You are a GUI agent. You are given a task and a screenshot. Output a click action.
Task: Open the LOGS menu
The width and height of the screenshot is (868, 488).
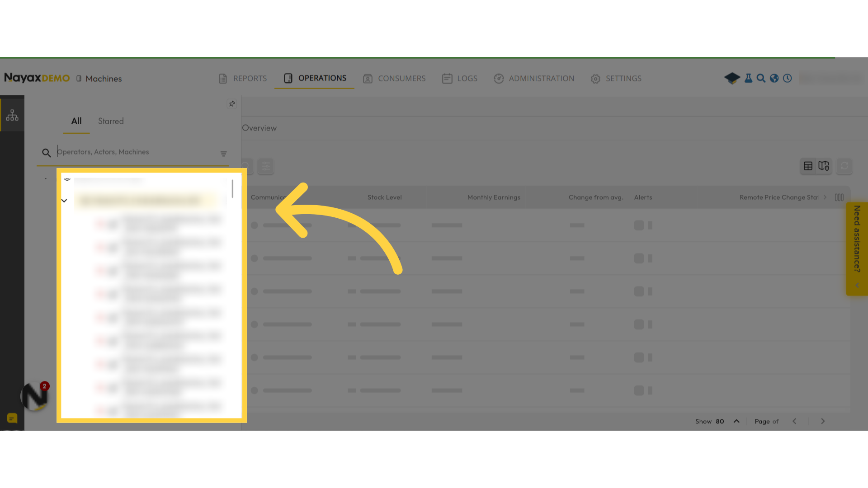(x=460, y=79)
